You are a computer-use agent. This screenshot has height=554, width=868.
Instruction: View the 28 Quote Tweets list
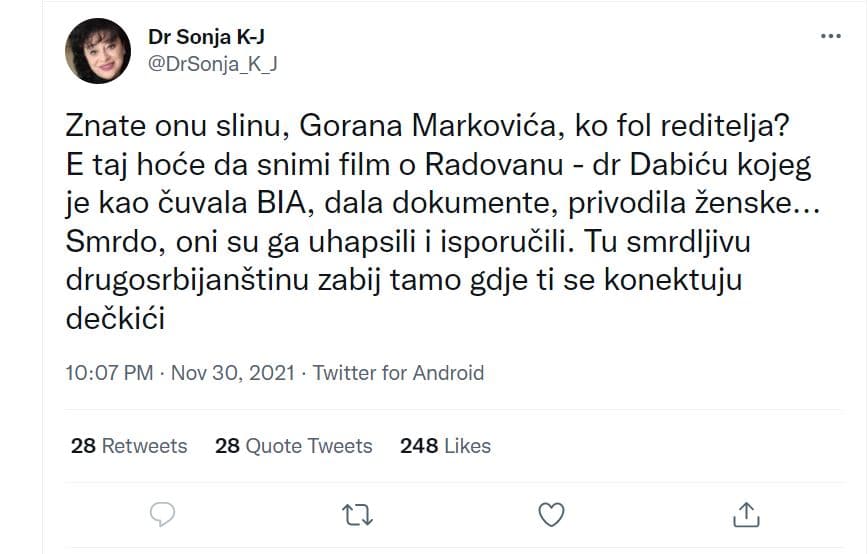[x=293, y=445]
